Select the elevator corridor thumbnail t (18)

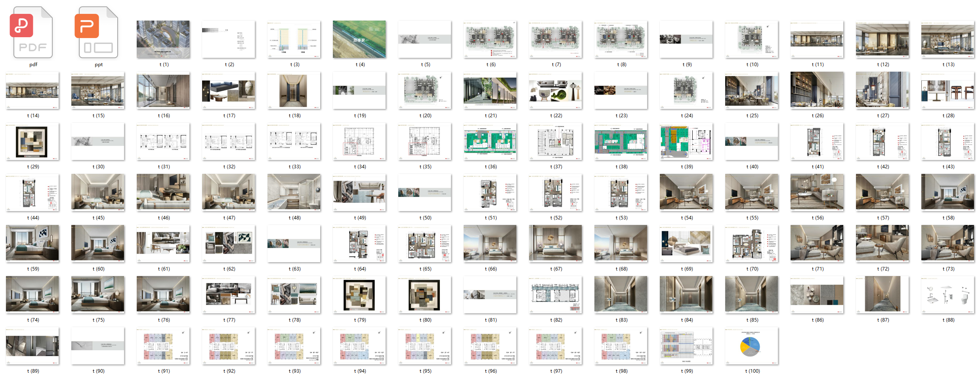(x=294, y=90)
